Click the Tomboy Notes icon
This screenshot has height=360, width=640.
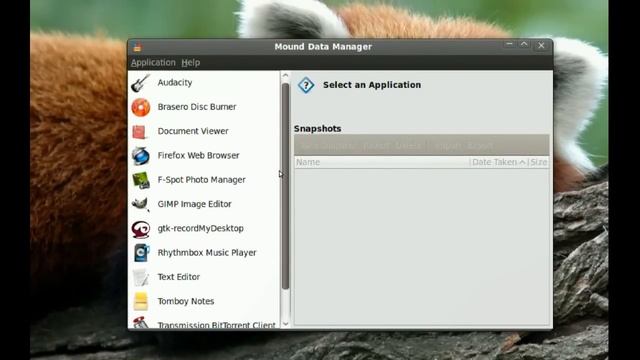pos(141,301)
